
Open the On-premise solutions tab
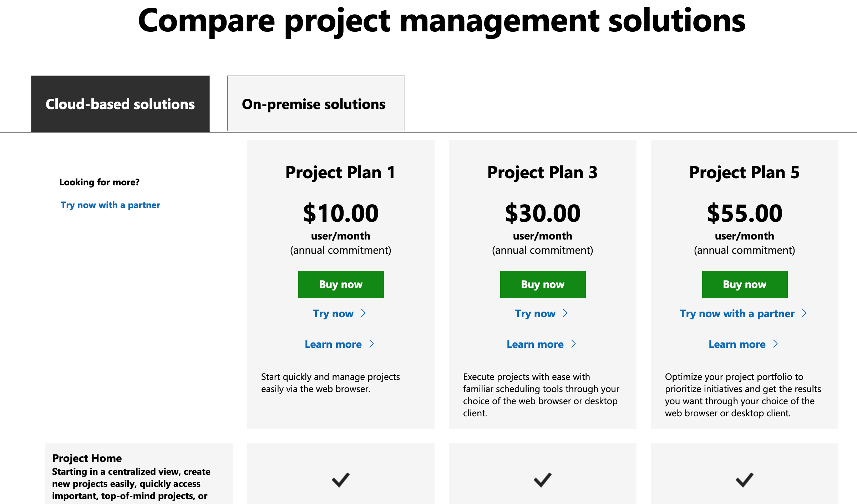click(x=316, y=104)
